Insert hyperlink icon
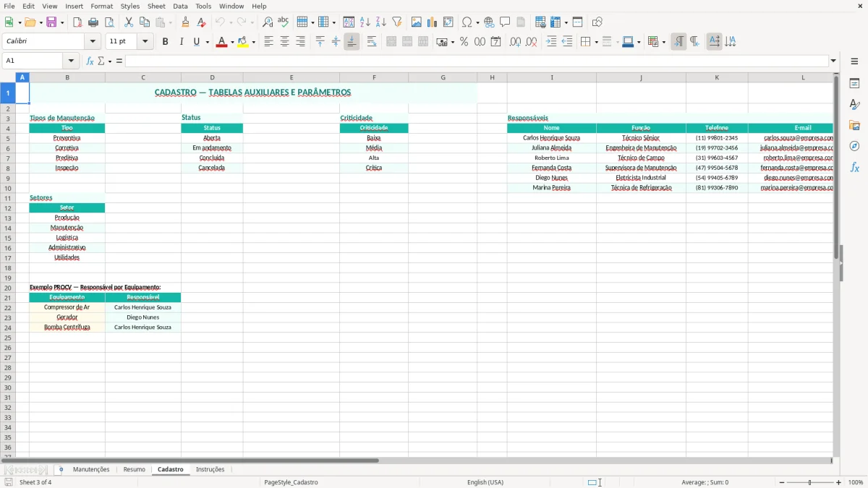Viewport: 868px width, 488px height. [490, 22]
